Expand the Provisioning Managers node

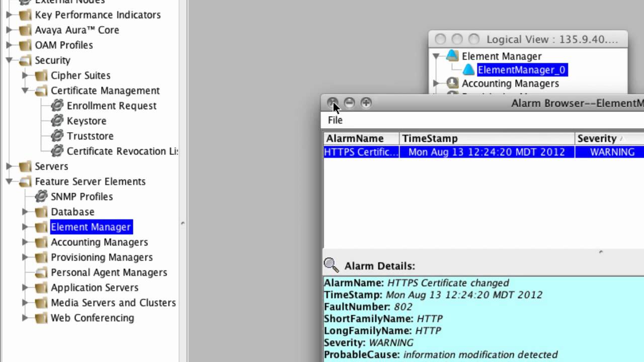tap(25, 257)
